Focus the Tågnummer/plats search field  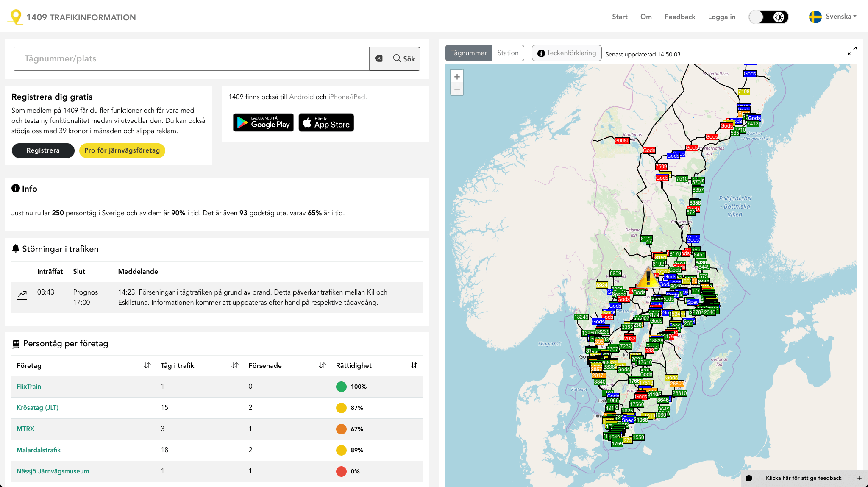pos(192,58)
